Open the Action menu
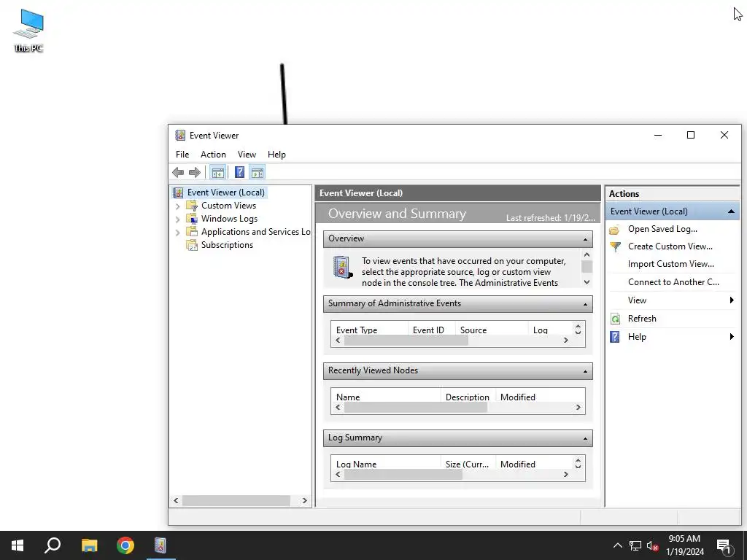Viewport: 747px width, 560px height. (x=213, y=155)
